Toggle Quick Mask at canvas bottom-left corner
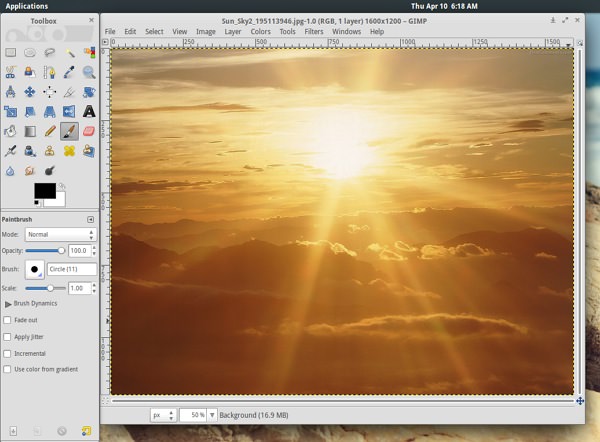The image size is (600, 442). pyautogui.click(x=105, y=401)
